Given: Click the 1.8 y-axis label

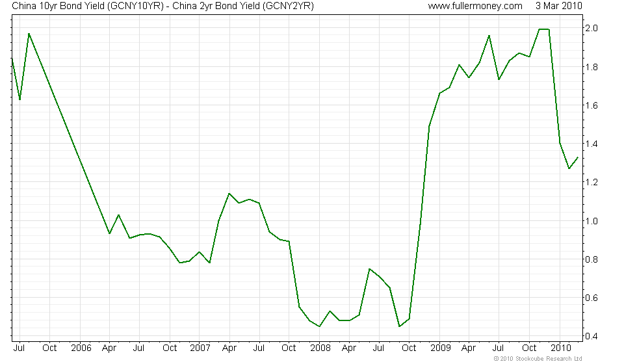Looking at the screenshot, I should (591, 67).
